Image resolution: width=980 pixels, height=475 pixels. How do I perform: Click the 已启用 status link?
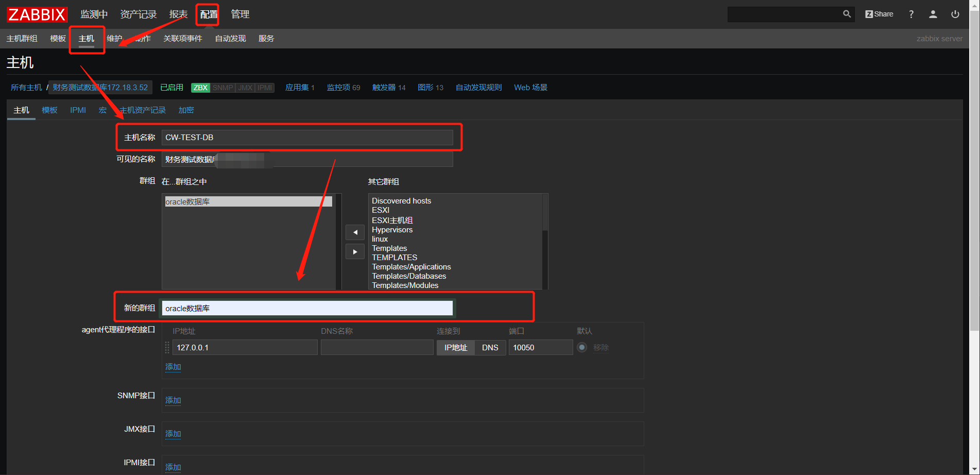pos(171,88)
